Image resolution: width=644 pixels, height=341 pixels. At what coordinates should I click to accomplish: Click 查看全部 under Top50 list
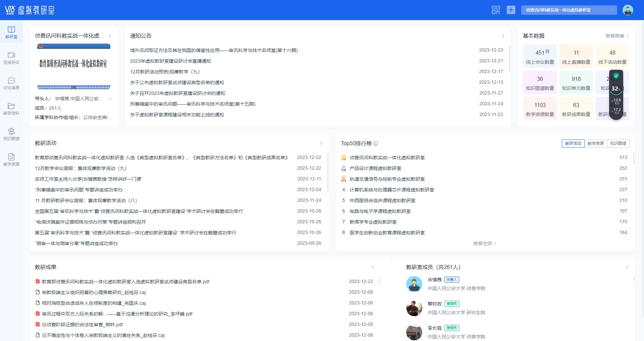[x=485, y=243]
